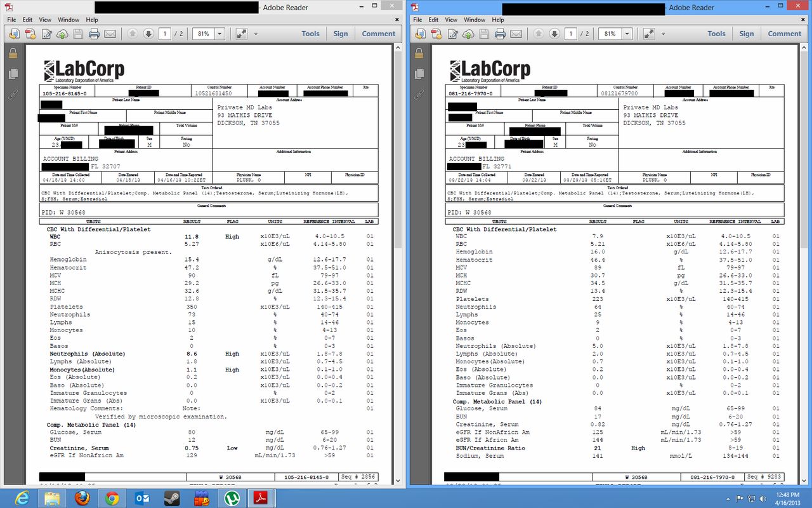Viewport: 812px width, 508px height.
Task: Toggle read mode view in right window
Action: (x=648, y=34)
